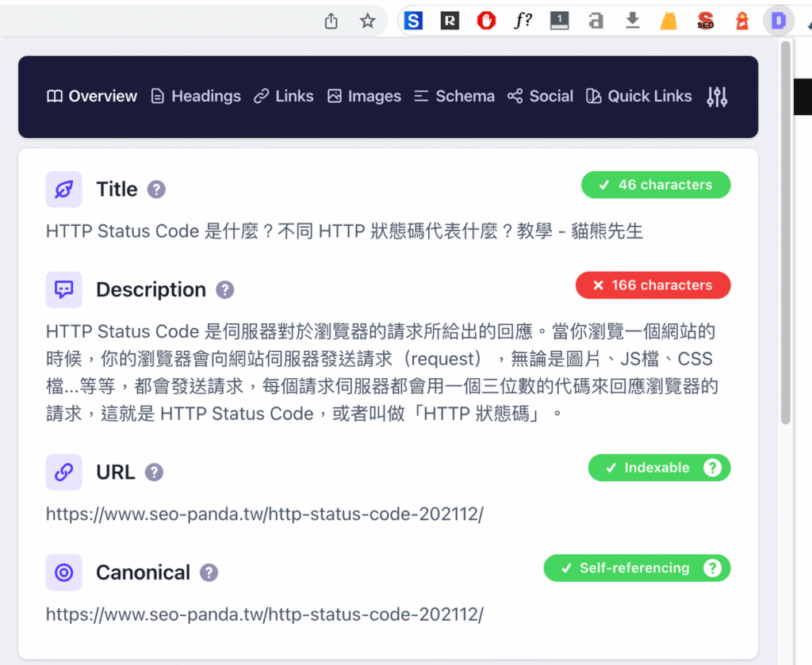812x665 pixels.
Task: Click the help icon next to Title
Action: (156, 190)
